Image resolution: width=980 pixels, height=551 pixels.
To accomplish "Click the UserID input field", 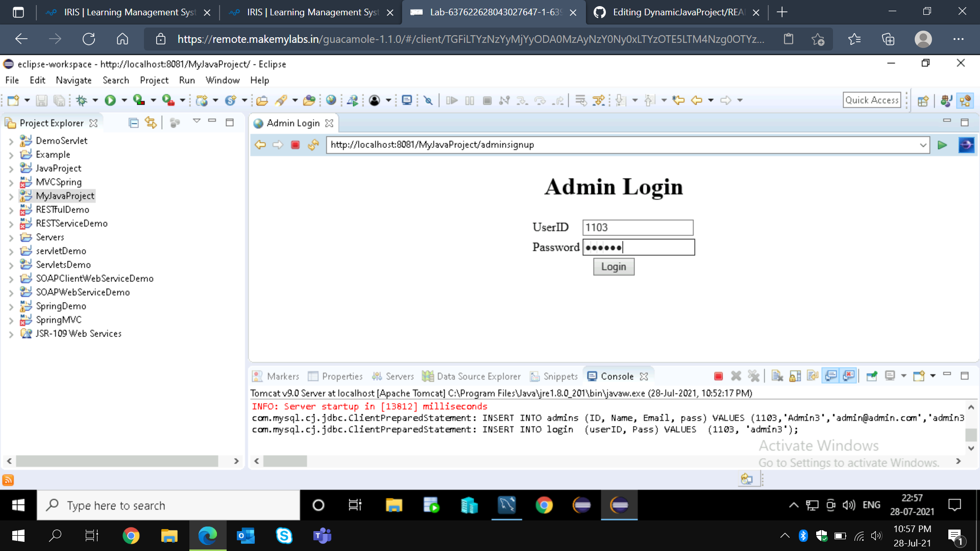I will 638,228.
